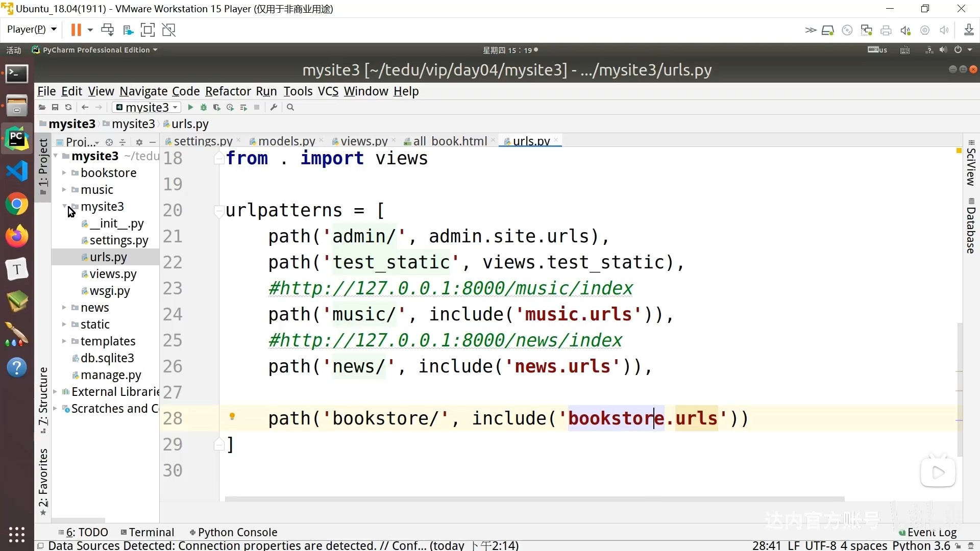
Task: Toggle the TODO panel visibility
Action: click(x=86, y=532)
